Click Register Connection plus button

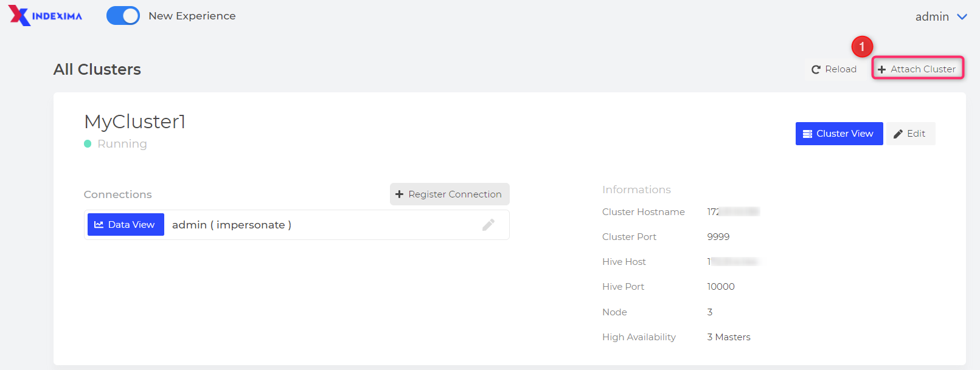coord(449,194)
